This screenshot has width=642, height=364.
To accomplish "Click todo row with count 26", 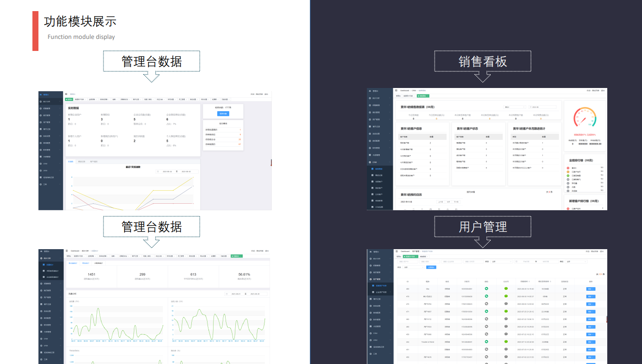I will pyautogui.click(x=223, y=139).
